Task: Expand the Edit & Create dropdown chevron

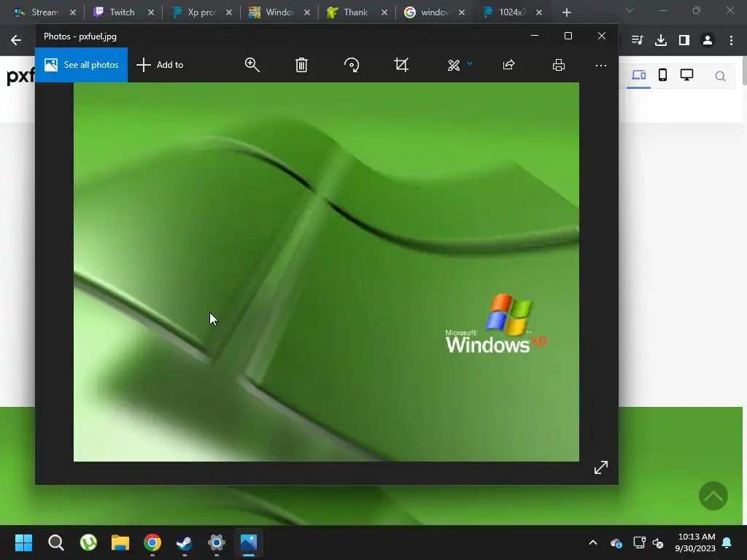Action: [x=470, y=63]
